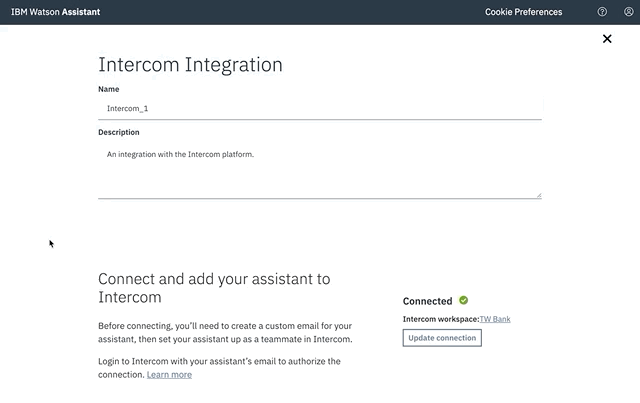The height and width of the screenshot is (403, 640).
Task: Click the Name field label
Action: point(109,89)
